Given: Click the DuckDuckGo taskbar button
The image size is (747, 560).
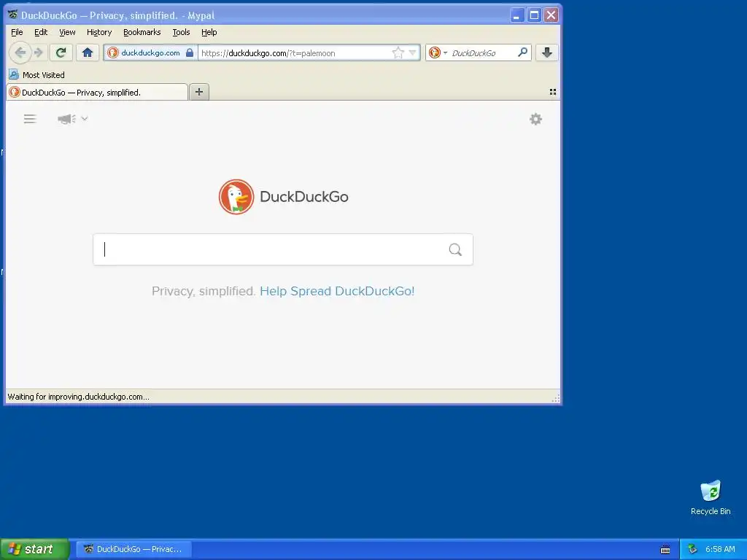Looking at the screenshot, I should coord(134,549).
